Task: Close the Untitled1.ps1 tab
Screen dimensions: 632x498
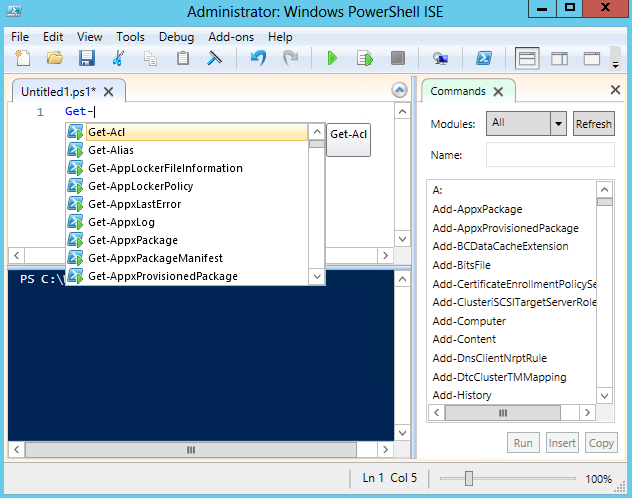Action: [x=108, y=92]
